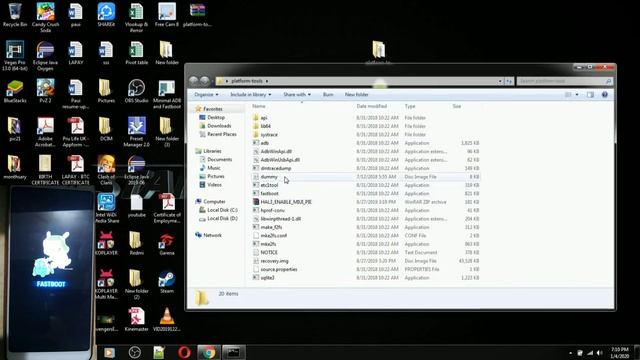
Task: Open OBS Studio desktop shortcut
Action: click(136, 91)
